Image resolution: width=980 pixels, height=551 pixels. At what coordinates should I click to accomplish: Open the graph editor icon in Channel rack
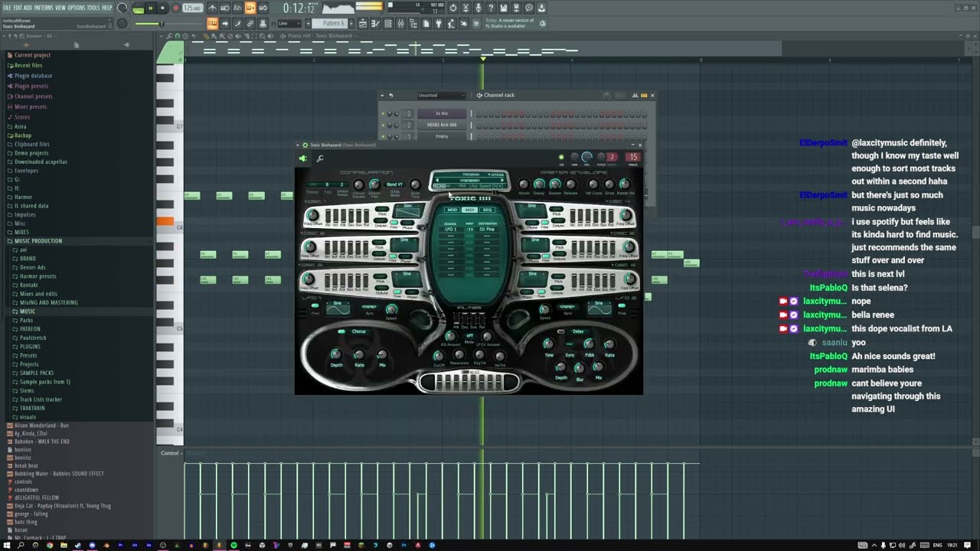635,96
